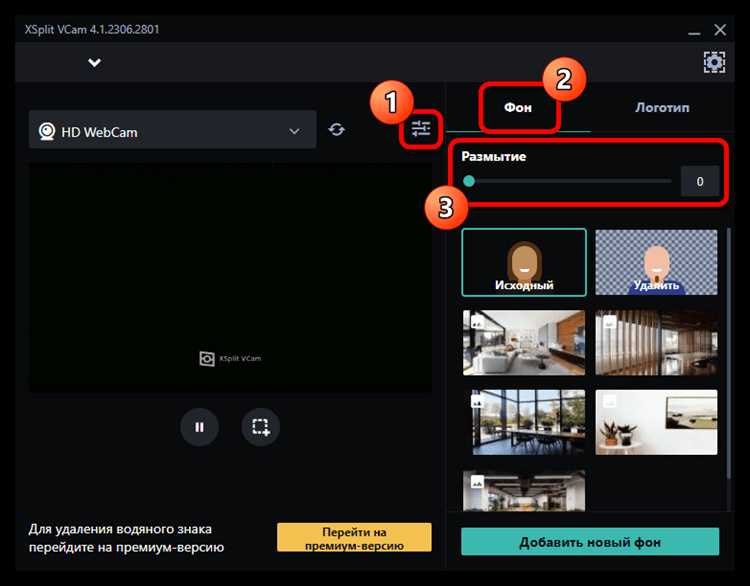Click the add screen region capture icon

pyautogui.click(x=261, y=427)
